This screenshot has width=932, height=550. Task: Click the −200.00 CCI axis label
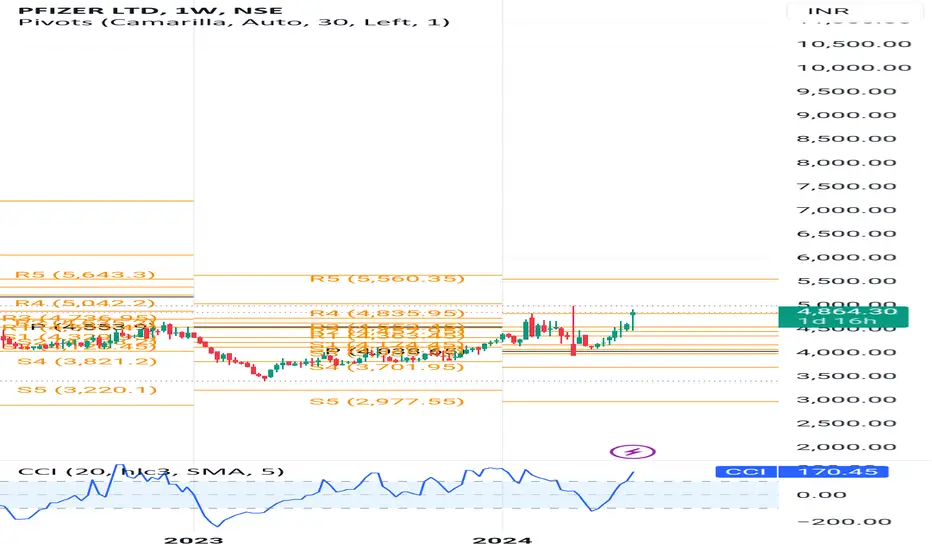coord(844,522)
